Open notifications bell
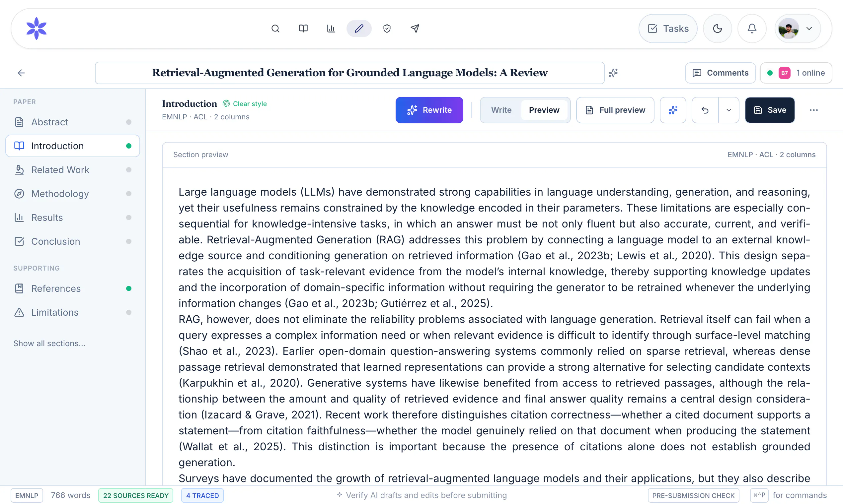Viewport: 843px width, 504px height. coord(752,29)
